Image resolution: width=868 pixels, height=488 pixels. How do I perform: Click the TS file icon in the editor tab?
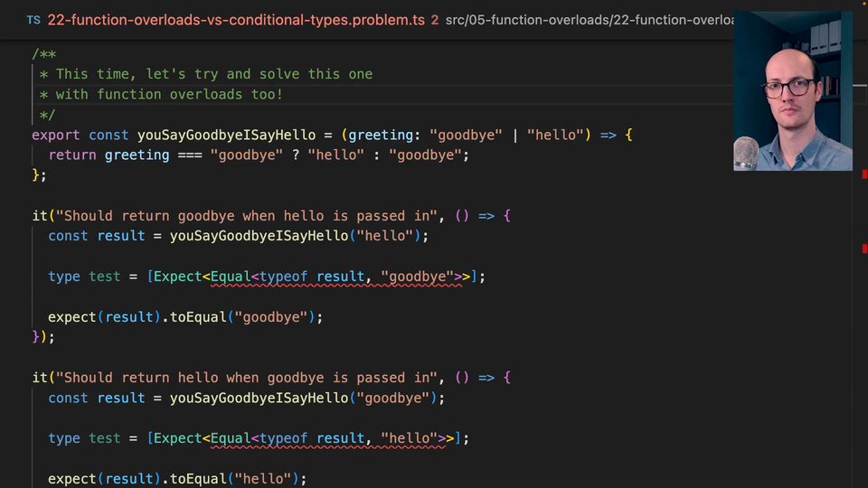[x=33, y=19]
